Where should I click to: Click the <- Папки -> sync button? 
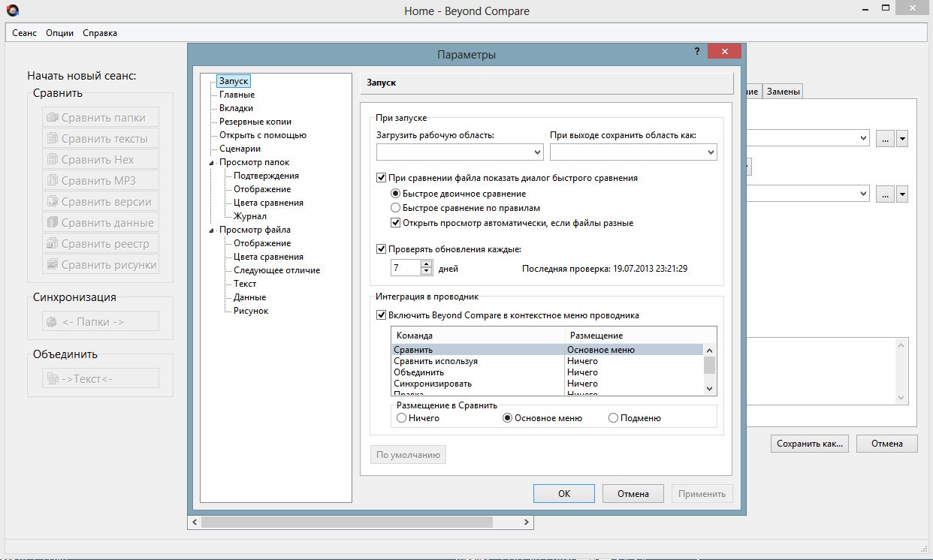click(x=101, y=321)
